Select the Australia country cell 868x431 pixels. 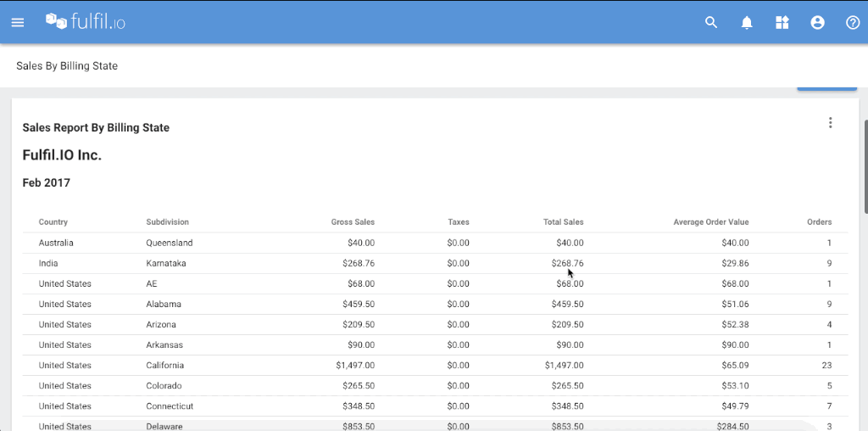56,243
